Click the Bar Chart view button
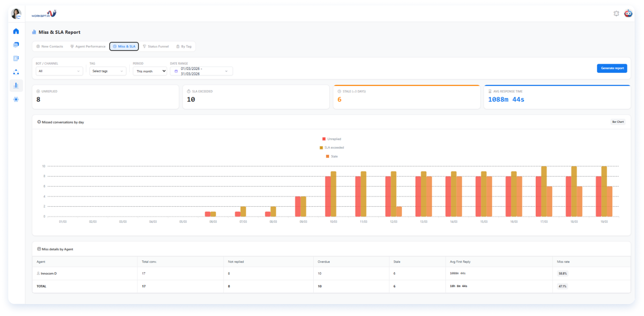 click(x=618, y=122)
